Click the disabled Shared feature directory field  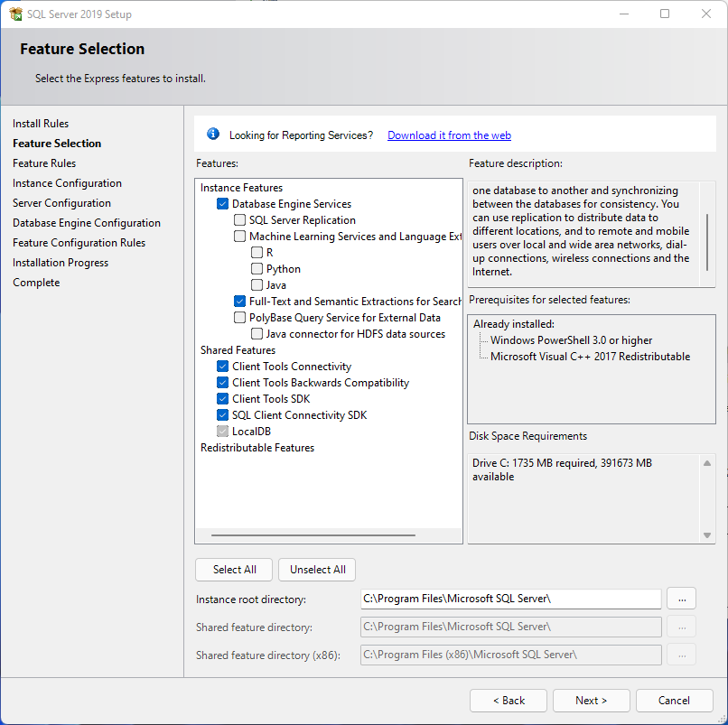coord(510,627)
